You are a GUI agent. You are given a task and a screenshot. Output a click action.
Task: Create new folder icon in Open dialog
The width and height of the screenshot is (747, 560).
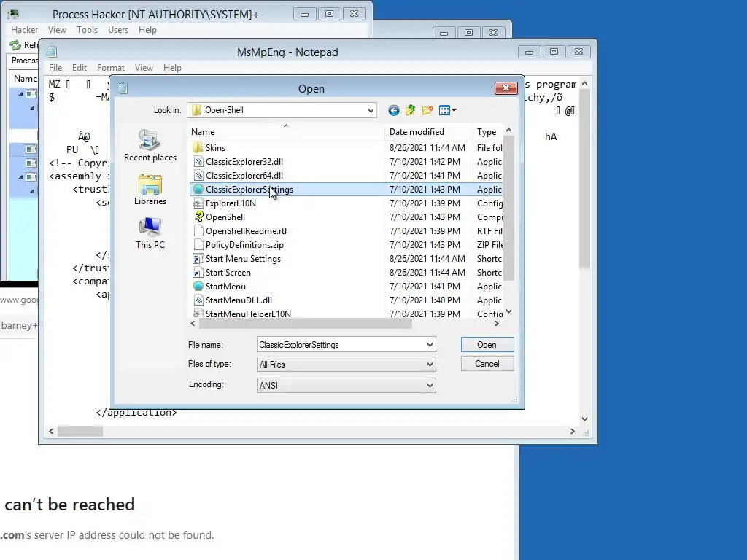coord(427,111)
